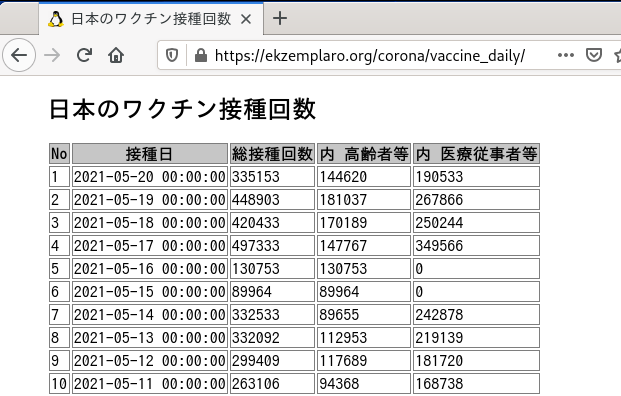Click the No column header
The width and height of the screenshot is (621, 396).
click(x=59, y=154)
